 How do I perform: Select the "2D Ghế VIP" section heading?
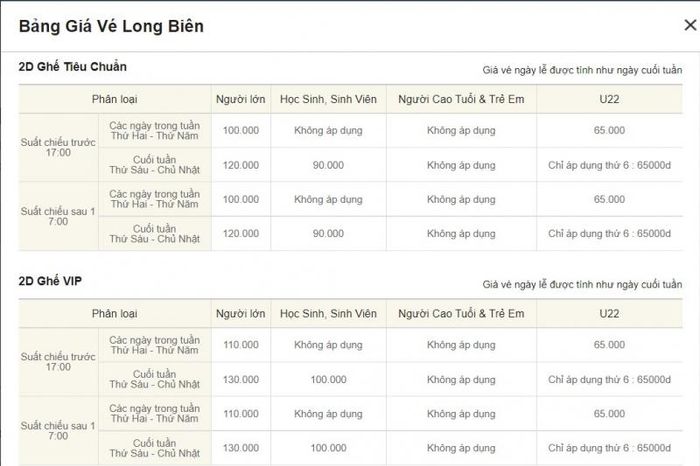[x=50, y=281]
